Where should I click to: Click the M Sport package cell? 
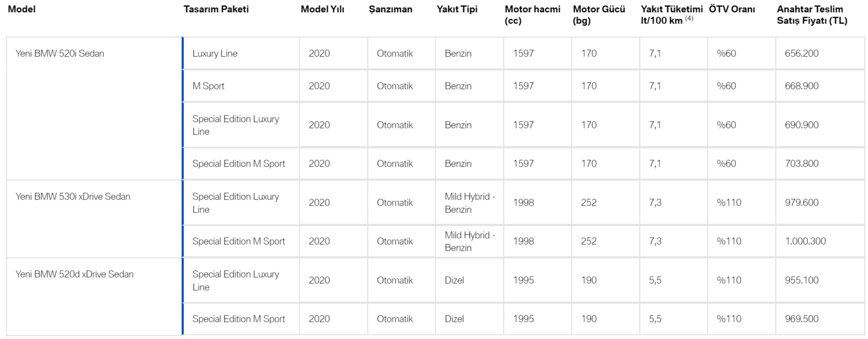tap(208, 86)
